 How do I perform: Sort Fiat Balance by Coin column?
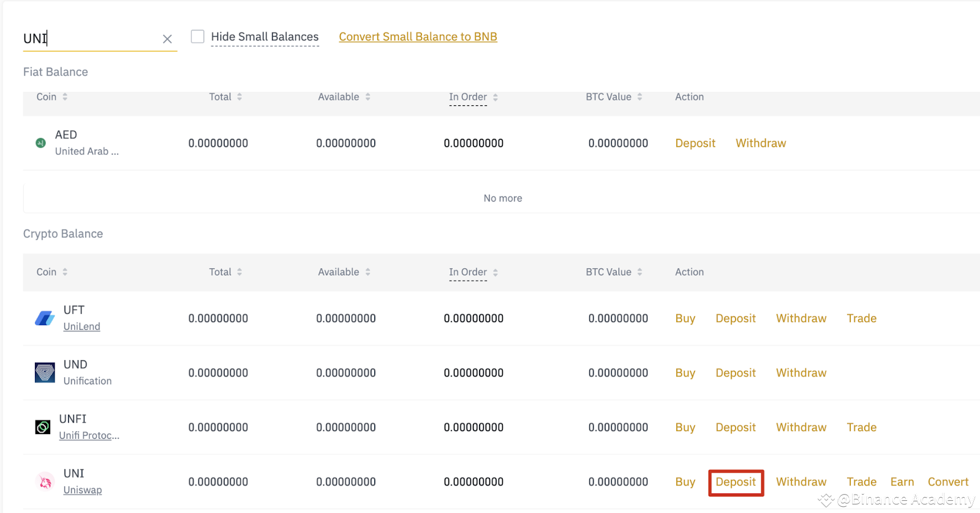coord(51,97)
